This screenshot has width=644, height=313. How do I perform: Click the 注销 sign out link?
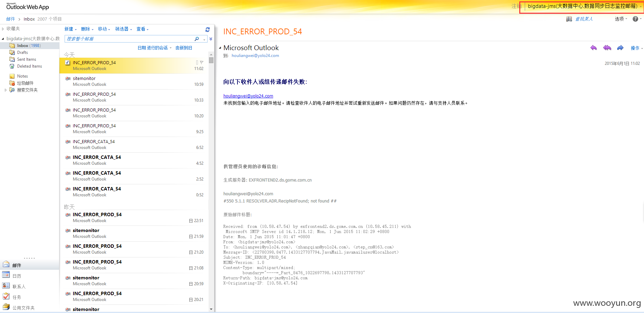[x=516, y=6]
